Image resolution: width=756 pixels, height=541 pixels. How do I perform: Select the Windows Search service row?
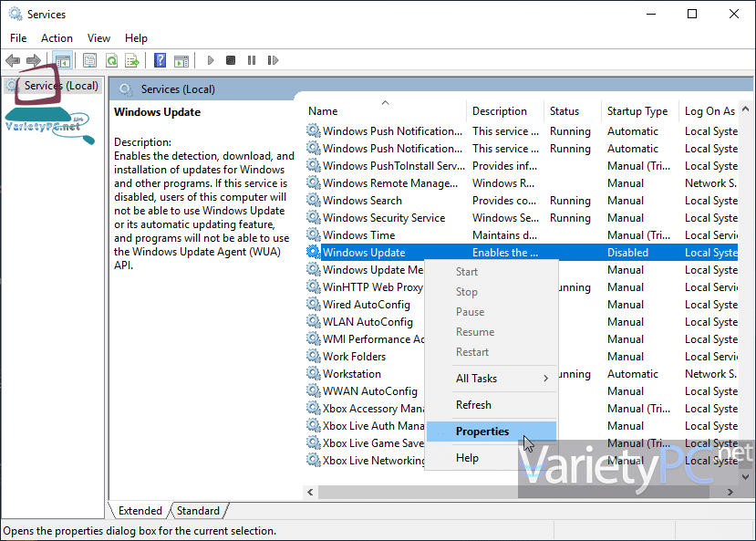click(x=522, y=200)
